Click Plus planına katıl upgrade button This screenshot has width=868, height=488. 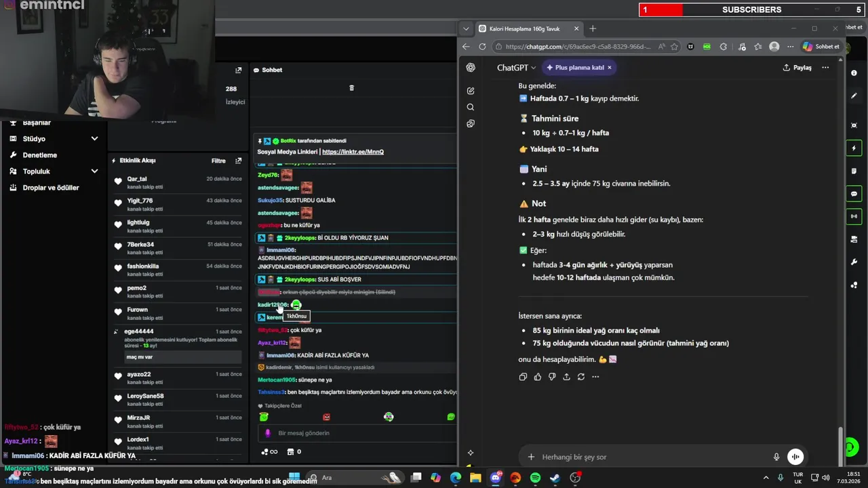point(575,68)
